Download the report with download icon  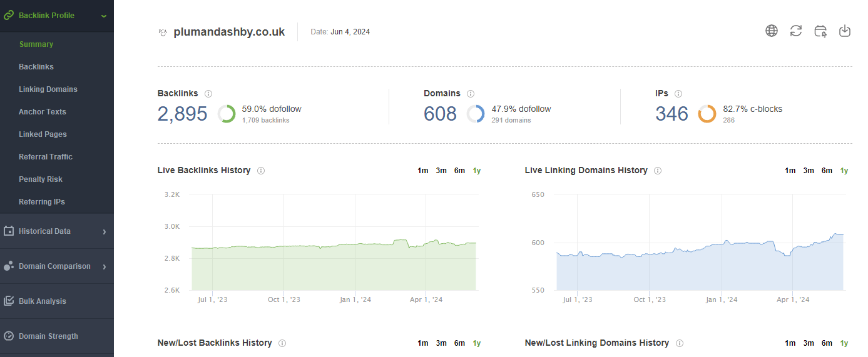click(845, 31)
